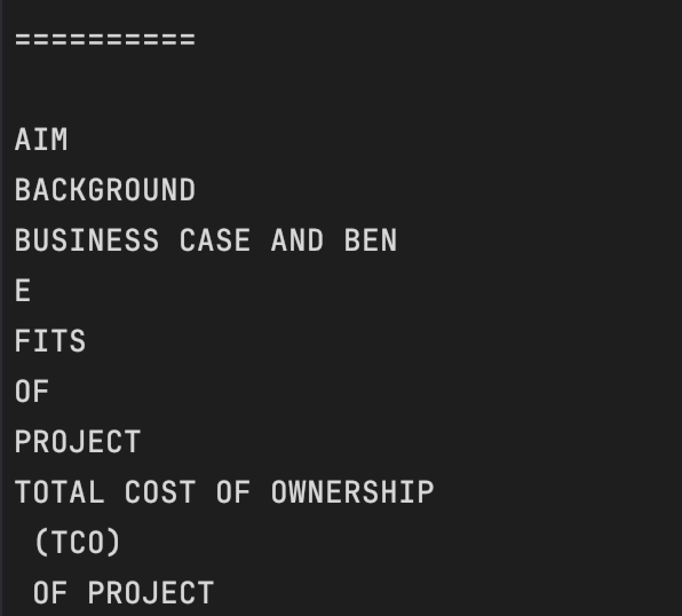Click the word OWNERSHIP
This screenshot has width=682, height=616.
coord(352,492)
